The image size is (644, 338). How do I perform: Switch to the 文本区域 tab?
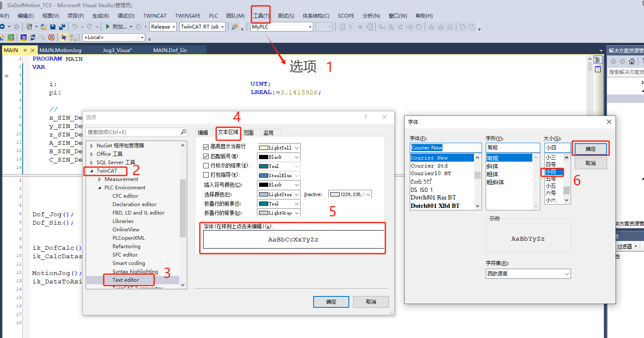(228, 132)
